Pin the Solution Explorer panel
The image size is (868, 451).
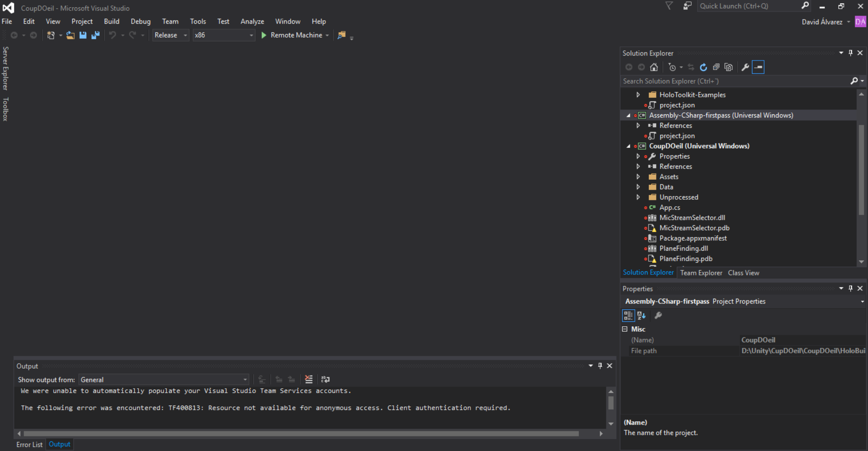tap(851, 53)
